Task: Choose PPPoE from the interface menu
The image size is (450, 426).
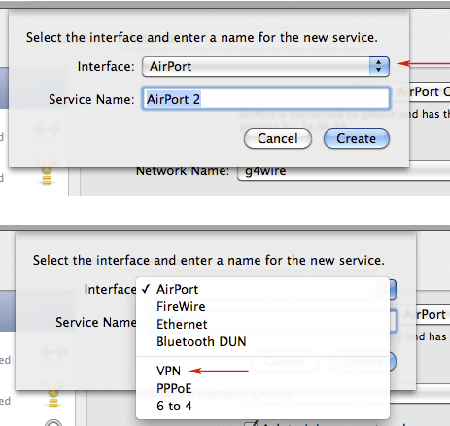Action: 263,388
